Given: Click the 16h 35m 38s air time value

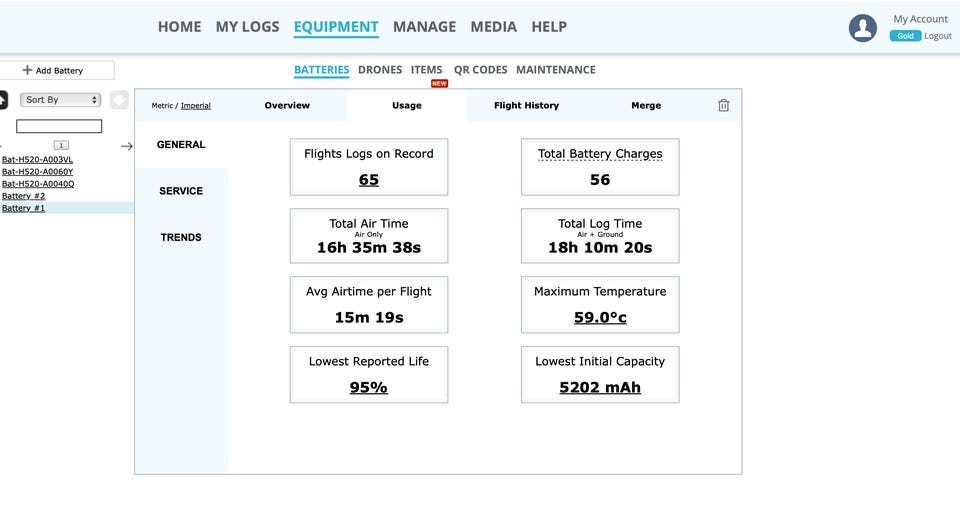Looking at the screenshot, I should [369, 248].
